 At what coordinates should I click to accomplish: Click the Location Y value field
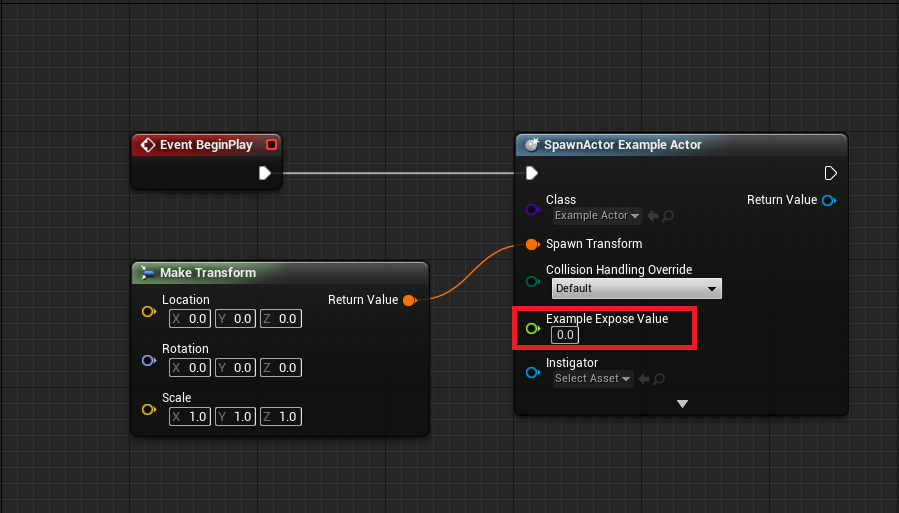pyautogui.click(x=235, y=319)
